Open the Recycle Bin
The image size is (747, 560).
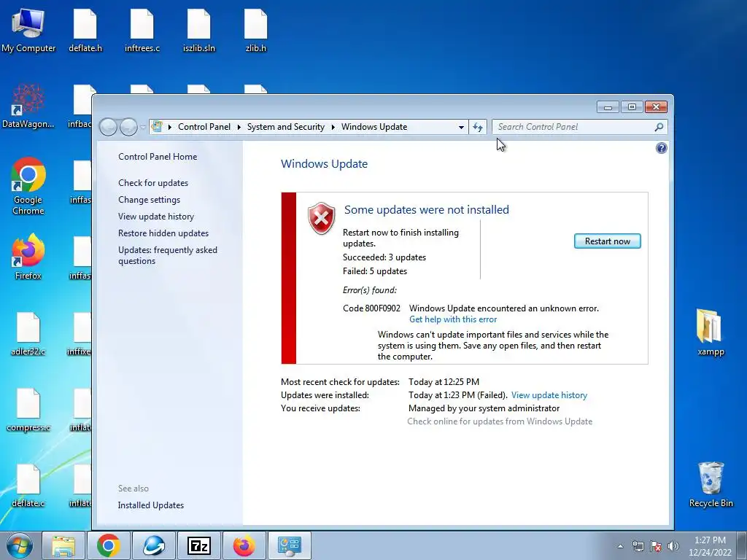click(711, 484)
